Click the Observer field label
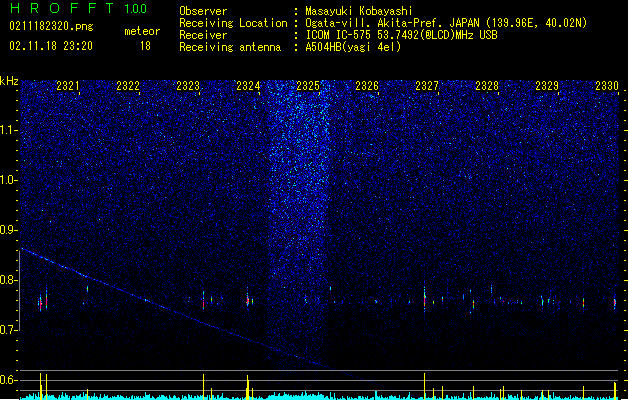629x400 pixels. (203, 11)
